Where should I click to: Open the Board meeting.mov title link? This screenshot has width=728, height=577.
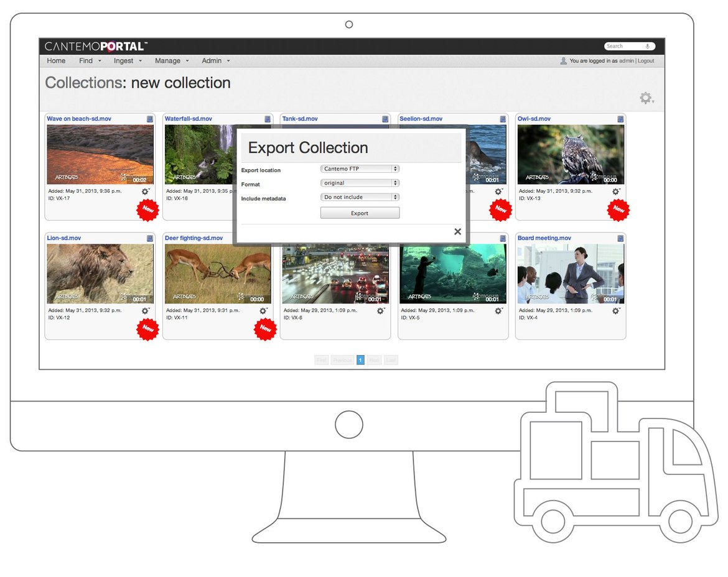544,238
